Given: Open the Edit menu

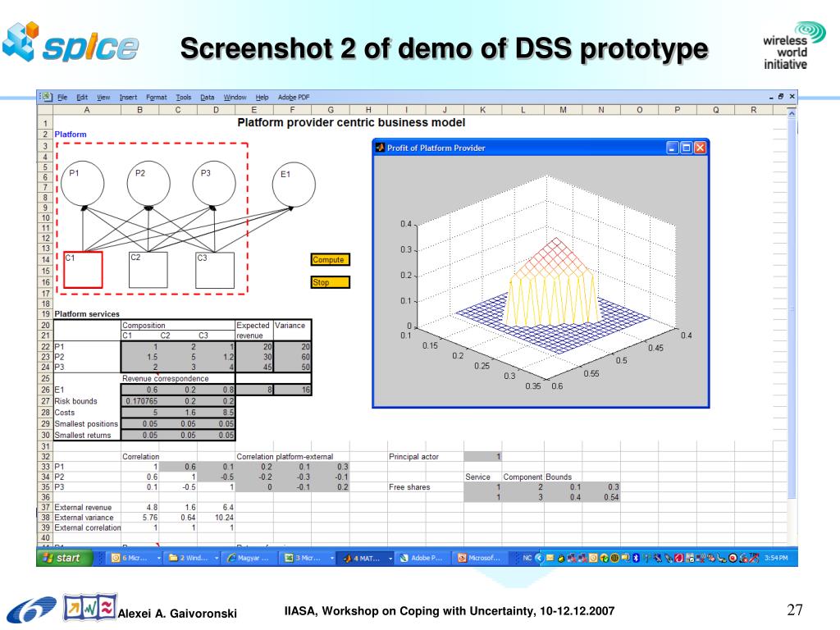Looking at the screenshot, I should coord(82,97).
